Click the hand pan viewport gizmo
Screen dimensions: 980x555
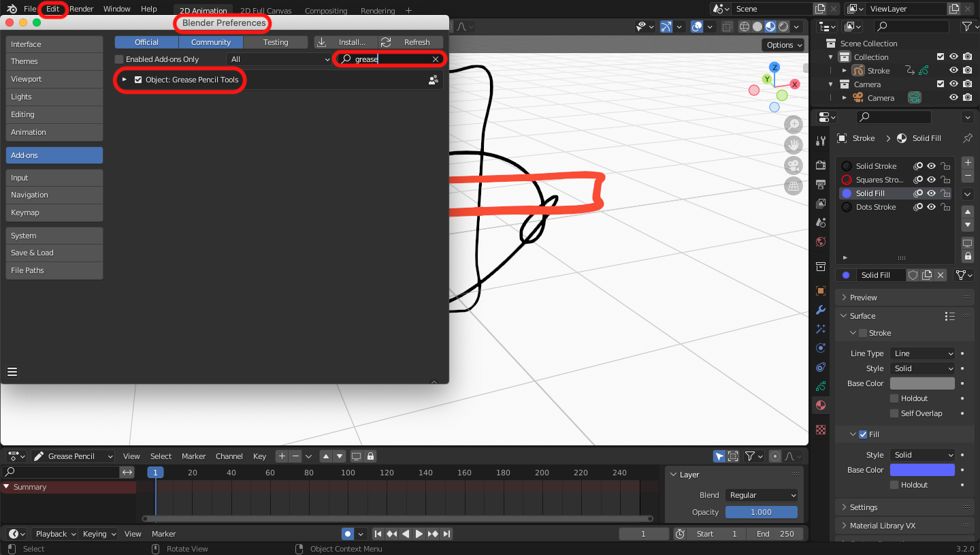click(793, 144)
